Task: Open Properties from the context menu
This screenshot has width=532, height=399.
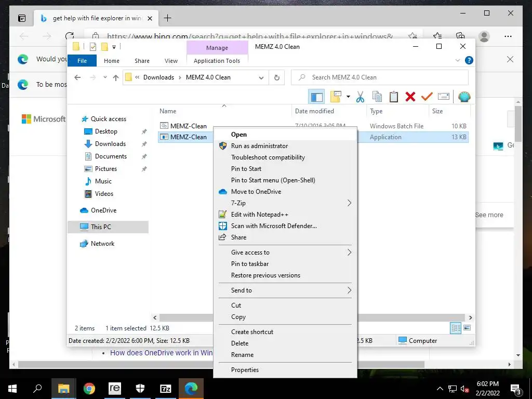Action: pos(285,370)
